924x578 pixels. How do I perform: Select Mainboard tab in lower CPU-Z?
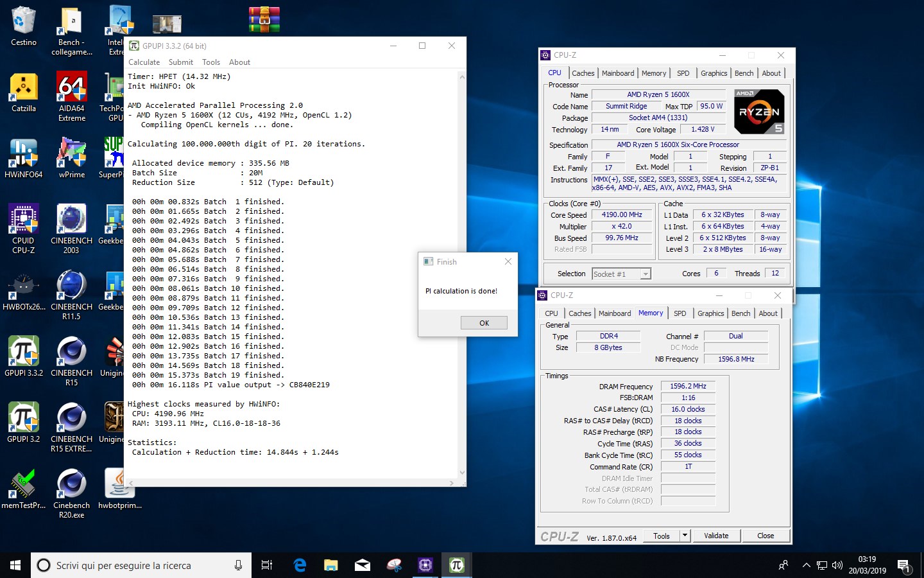615,313
